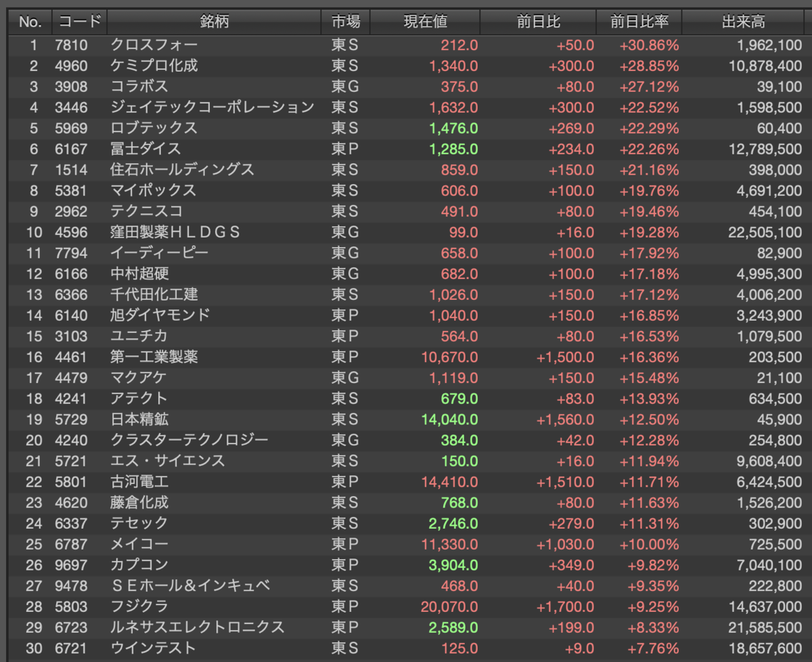Viewport: 812px width, 662px height.
Task: Click stock code 5381
Action: click(x=71, y=191)
